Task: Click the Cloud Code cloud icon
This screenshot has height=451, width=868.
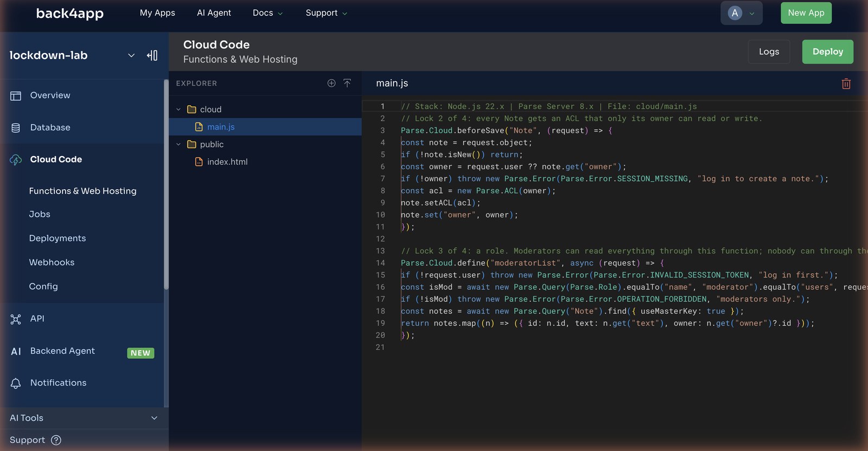Action: point(16,160)
